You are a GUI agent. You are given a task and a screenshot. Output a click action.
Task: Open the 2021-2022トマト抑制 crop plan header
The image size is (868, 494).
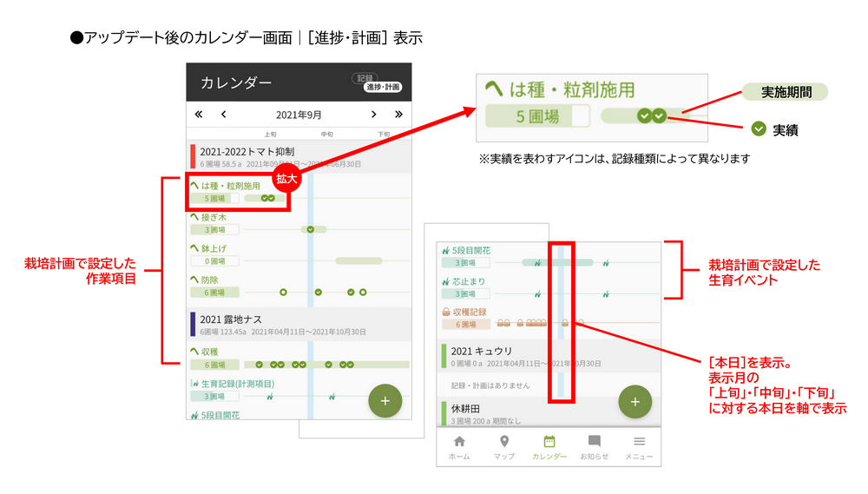(x=299, y=157)
